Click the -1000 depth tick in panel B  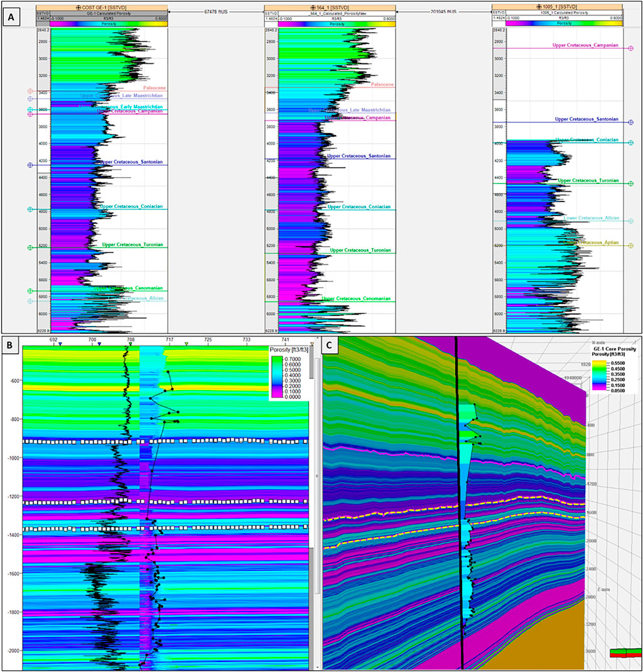tap(13, 458)
